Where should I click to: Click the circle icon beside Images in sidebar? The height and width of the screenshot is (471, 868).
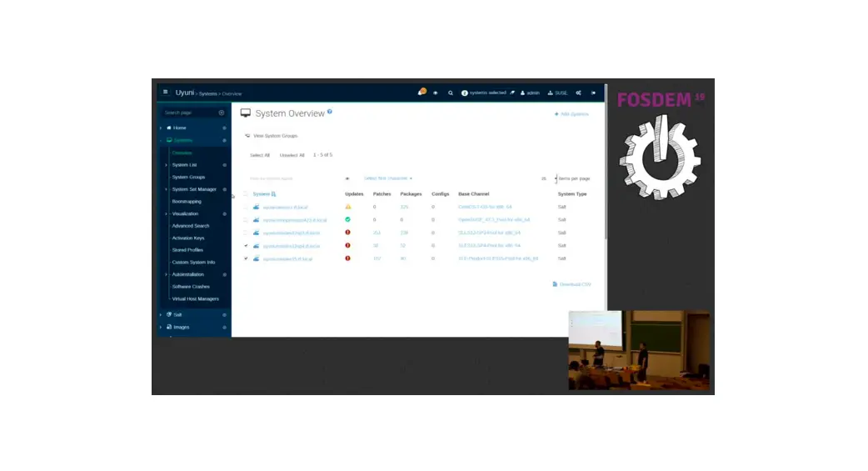coord(224,328)
